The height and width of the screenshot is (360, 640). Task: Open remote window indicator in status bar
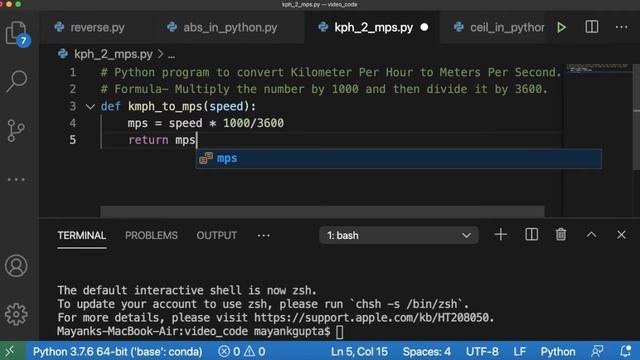(x=10, y=351)
